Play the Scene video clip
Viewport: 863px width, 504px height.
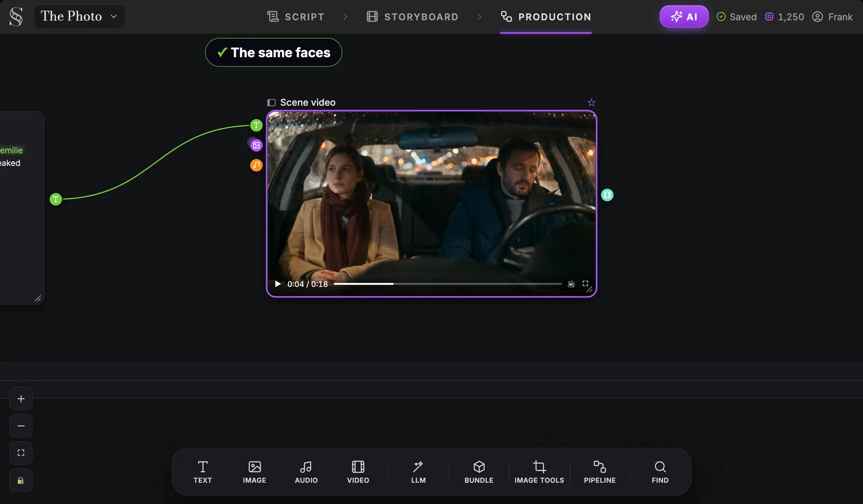pyautogui.click(x=278, y=284)
